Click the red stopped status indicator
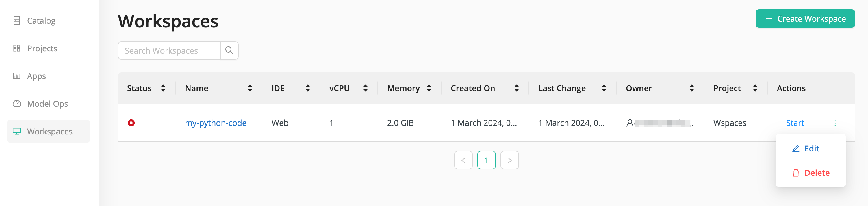The width and height of the screenshot is (868, 206). click(x=131, y=123)
